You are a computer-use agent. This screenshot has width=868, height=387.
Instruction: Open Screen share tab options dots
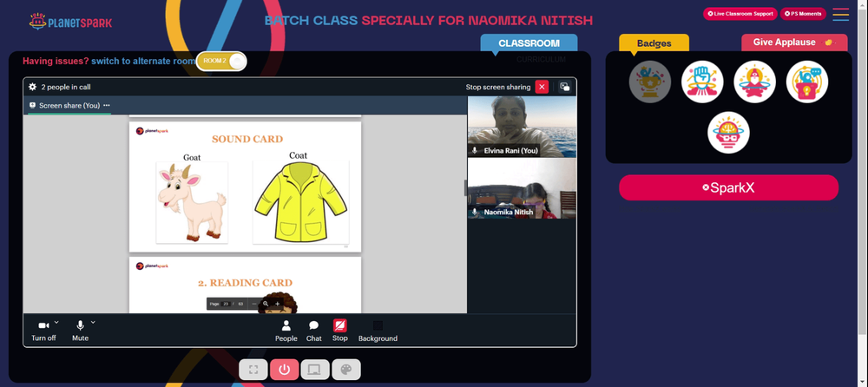[x=106, y=105]
